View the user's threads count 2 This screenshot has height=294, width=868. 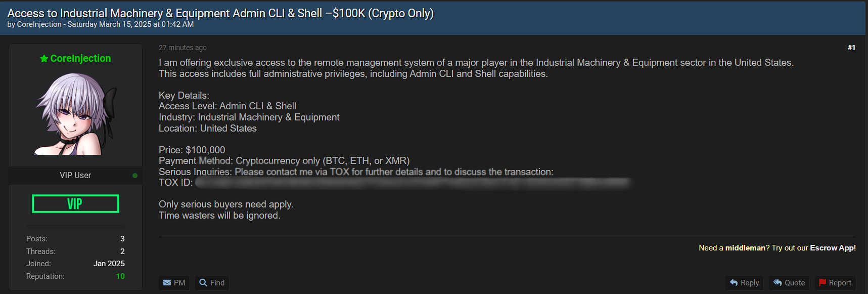pos(122,251)
